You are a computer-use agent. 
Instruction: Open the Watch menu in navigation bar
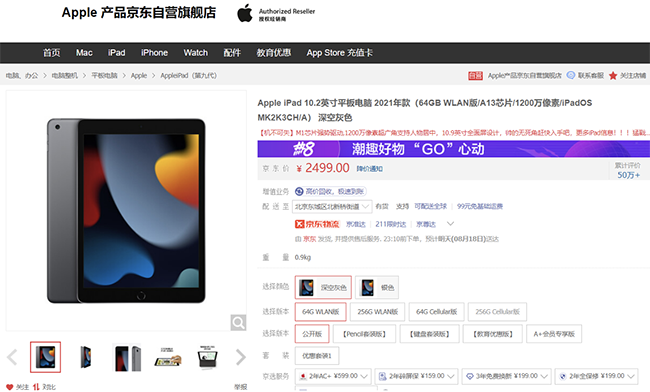point(196,53)
